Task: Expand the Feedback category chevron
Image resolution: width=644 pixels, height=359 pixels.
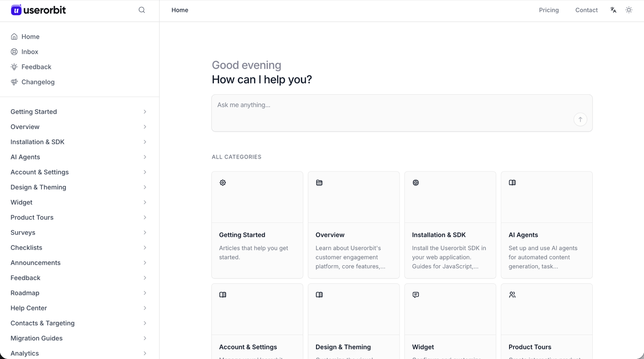Action: click(145, 278)
